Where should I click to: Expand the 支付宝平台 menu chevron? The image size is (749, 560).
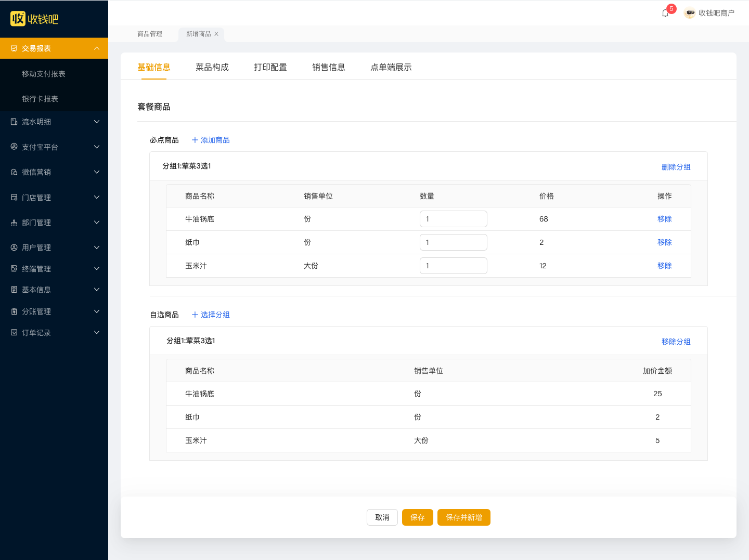tap(97, 147)
